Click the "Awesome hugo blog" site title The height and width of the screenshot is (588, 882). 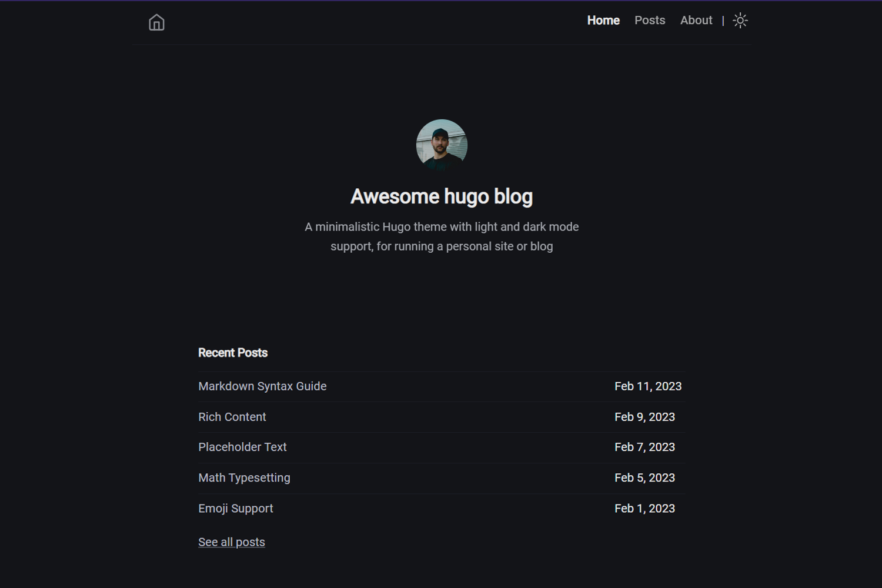coord(441,196)
